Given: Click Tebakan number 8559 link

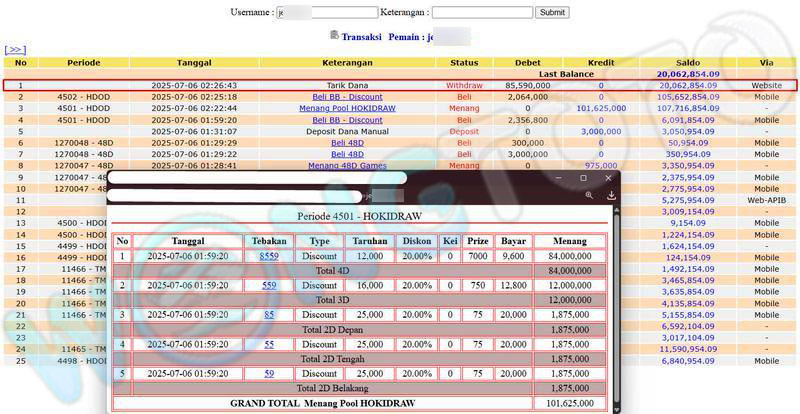Looking at the screenshot, I should point(269,256).
